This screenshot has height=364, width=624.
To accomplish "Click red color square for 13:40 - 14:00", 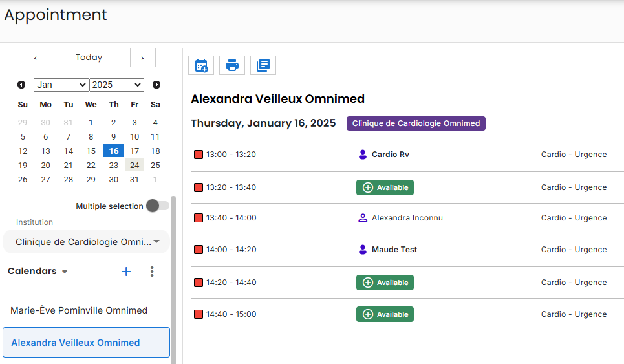I will point(199,218).
